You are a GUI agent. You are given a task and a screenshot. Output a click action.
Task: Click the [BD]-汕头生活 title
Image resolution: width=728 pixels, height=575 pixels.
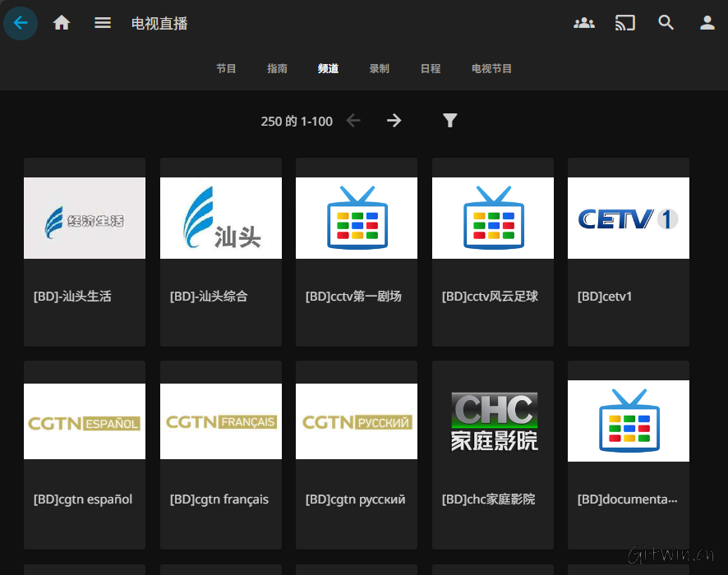[72, 296]
